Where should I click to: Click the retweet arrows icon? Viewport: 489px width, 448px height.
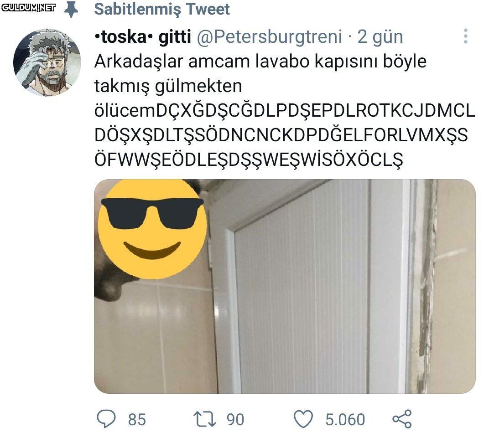(204, 419)
